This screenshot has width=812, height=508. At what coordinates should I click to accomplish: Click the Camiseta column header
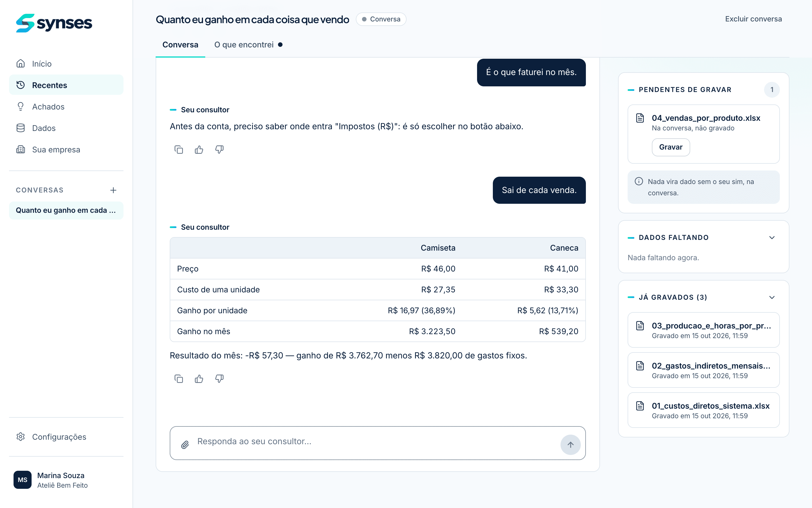(x=438, y=248)
